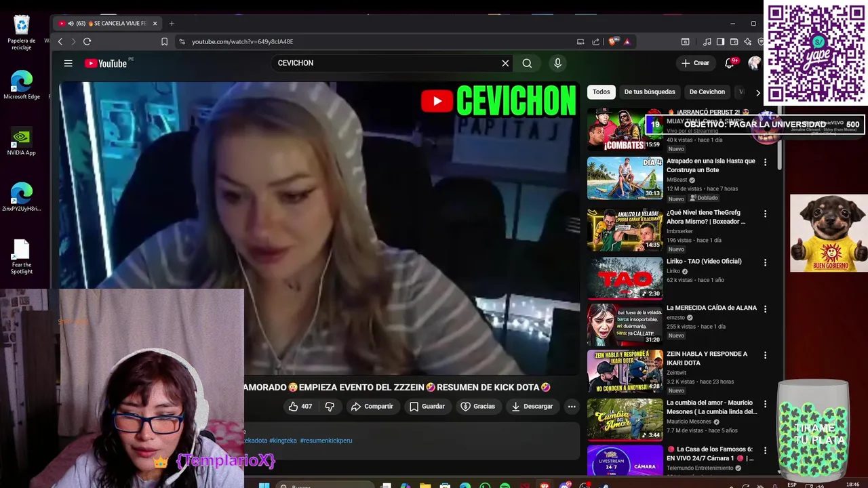Viewport: 868px width, 488px height.
Task: Open the #resumenkickperu hashtag link
Action: point(326,441)
